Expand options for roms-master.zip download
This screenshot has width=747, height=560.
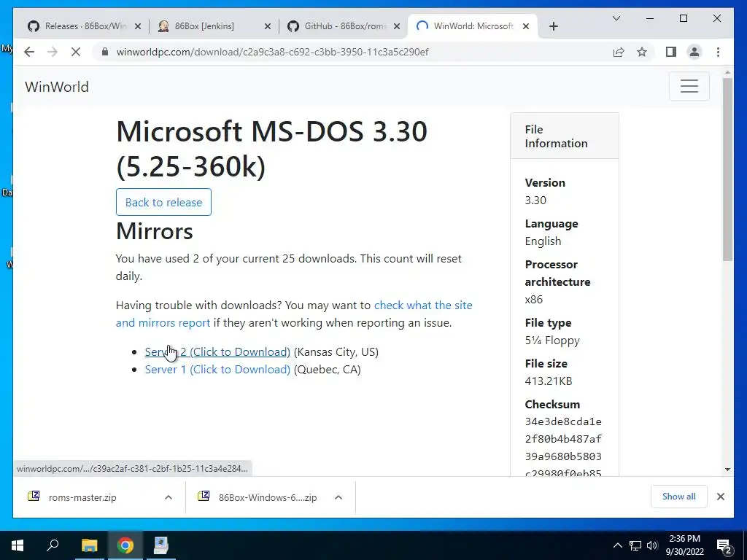169,497
